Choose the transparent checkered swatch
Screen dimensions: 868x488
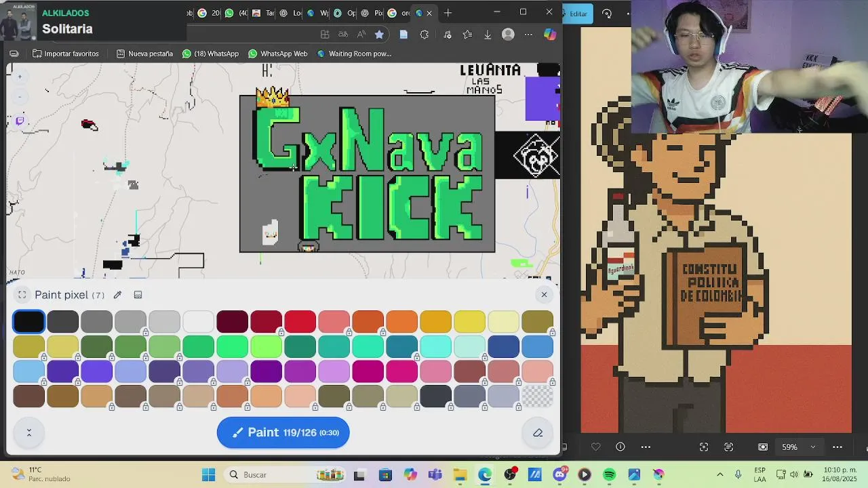tap(537, 396)
